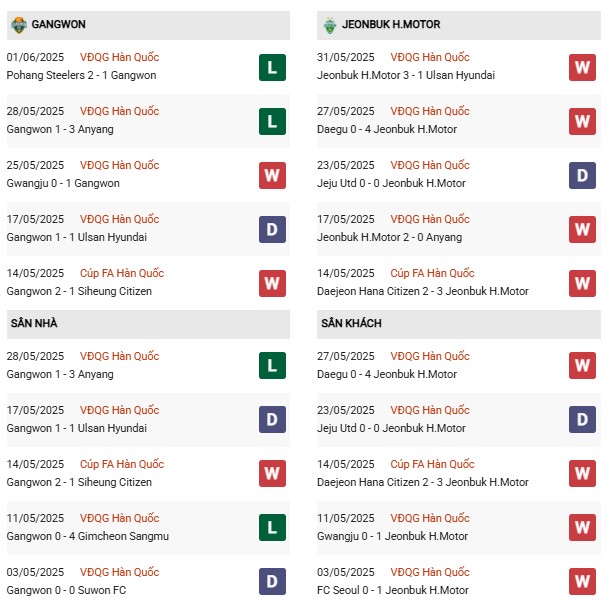This screenshot has height=602, width=606.
Task: Click the L badge for Gangwon 0-4 Gimcheon Sangmu
Action: [272, 527]
